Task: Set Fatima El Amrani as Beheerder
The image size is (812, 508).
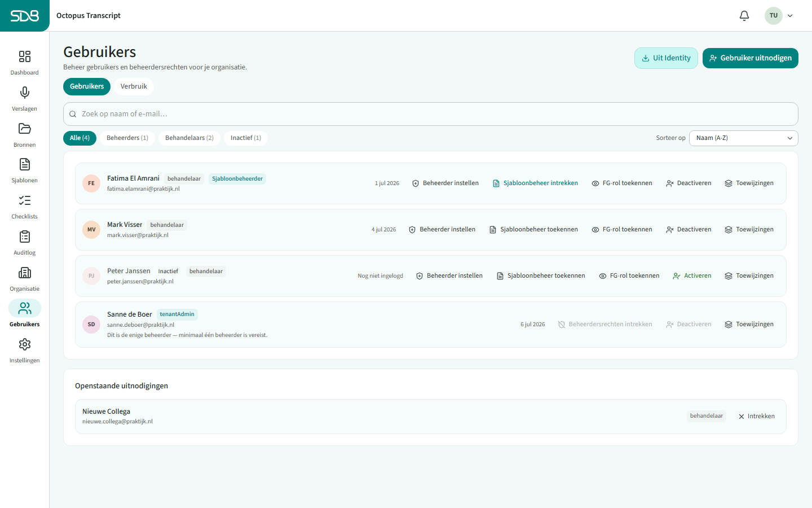Action: [x=445, y=183]
